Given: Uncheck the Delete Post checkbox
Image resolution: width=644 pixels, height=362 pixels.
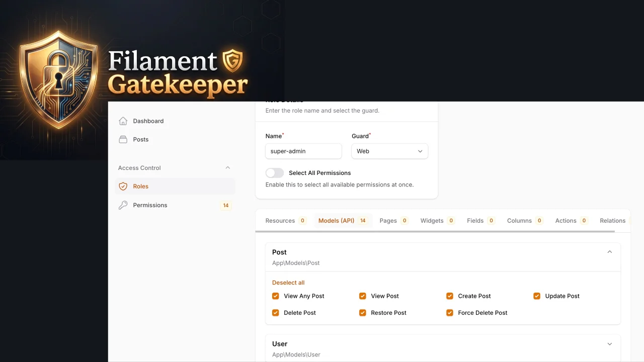Looking at the screenshot, I should tap(275, 313).
